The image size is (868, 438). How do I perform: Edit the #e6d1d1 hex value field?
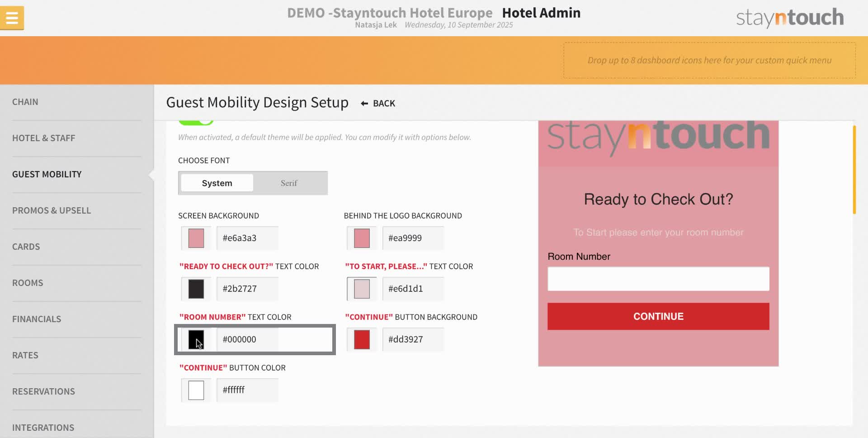413,289
